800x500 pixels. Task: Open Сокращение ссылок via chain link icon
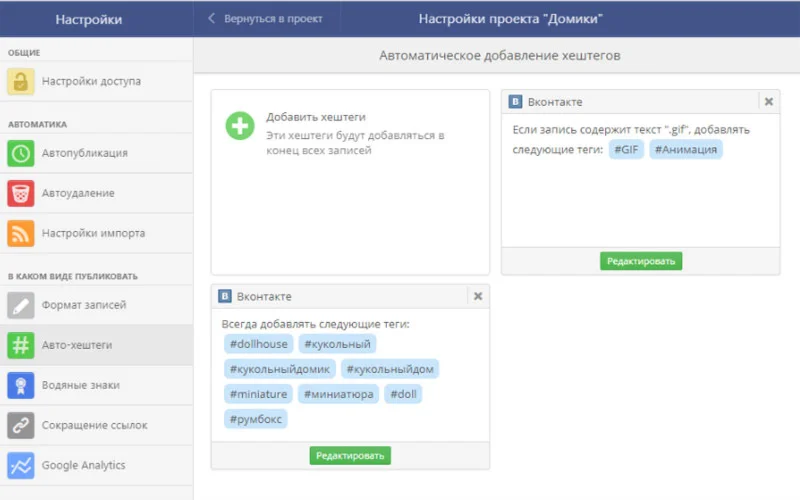(x=21, y=425)
